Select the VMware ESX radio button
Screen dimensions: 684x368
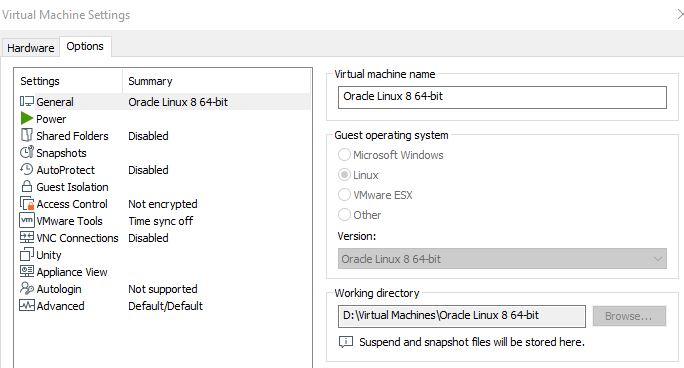click(x=344, y=194)
